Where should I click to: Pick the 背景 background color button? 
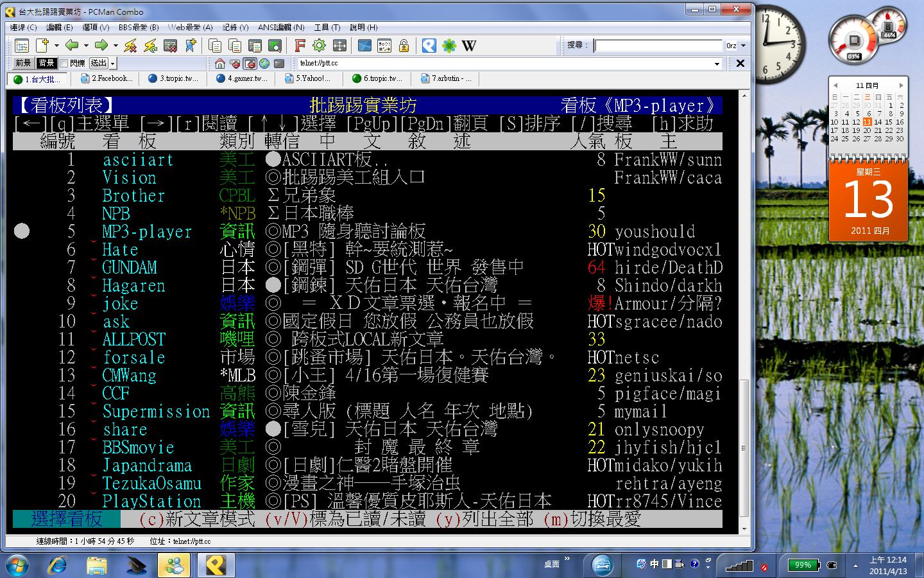pos(46,63)
